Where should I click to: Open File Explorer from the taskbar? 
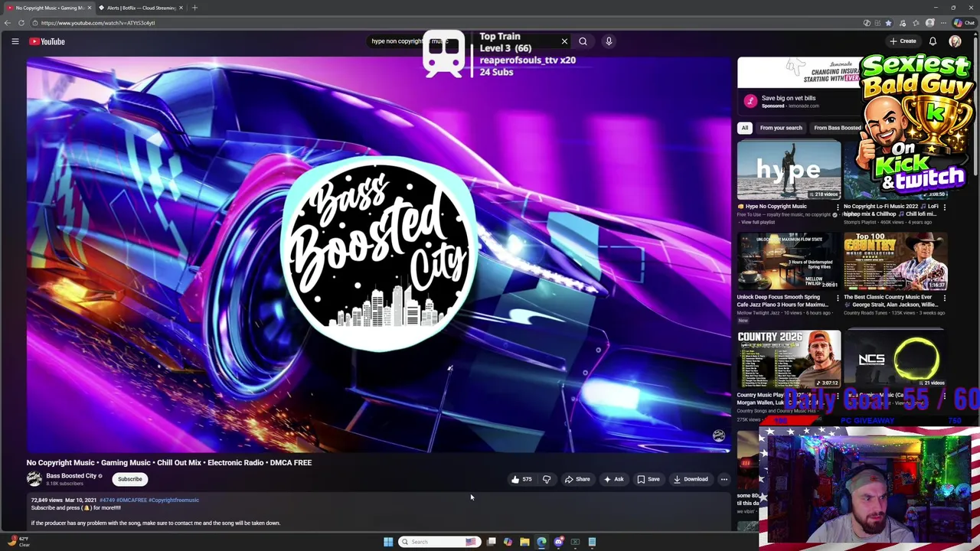coord(524,542)
